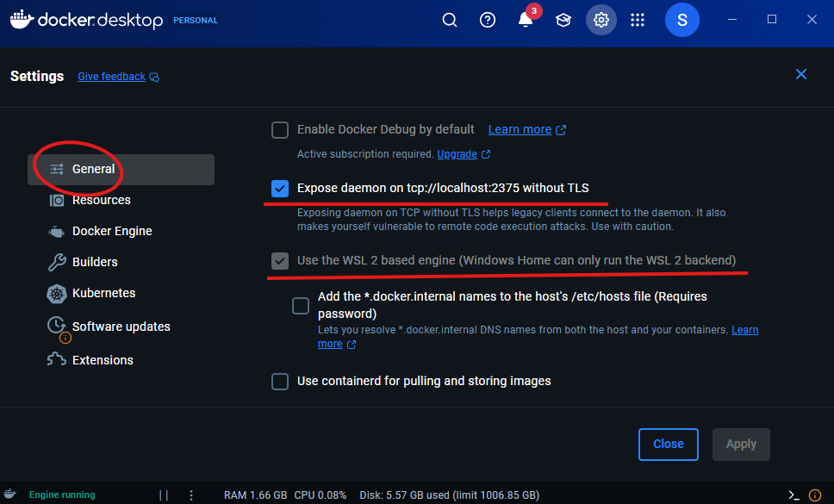Click the Builders wrench icon in the sidebar

click(x=57, y=262)
